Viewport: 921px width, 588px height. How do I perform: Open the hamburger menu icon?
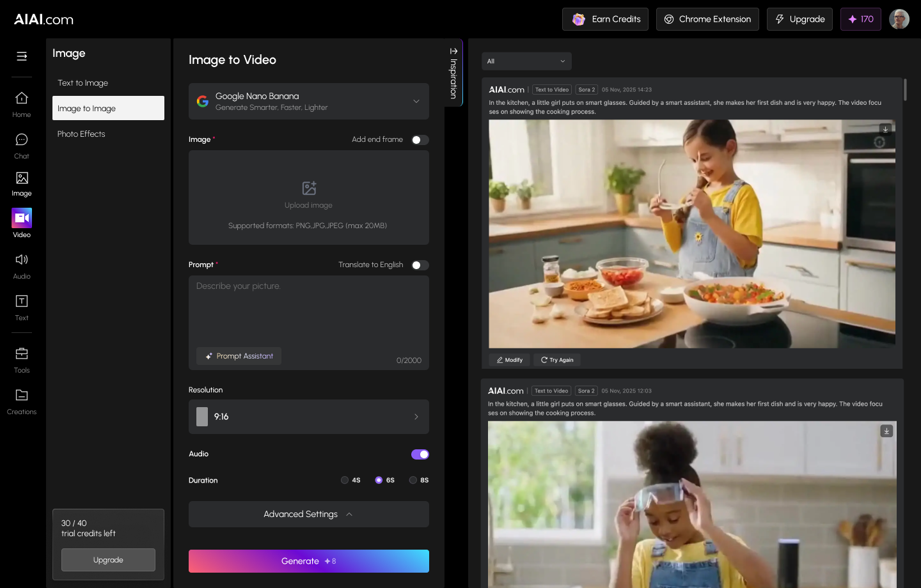[x=22, y=56]
